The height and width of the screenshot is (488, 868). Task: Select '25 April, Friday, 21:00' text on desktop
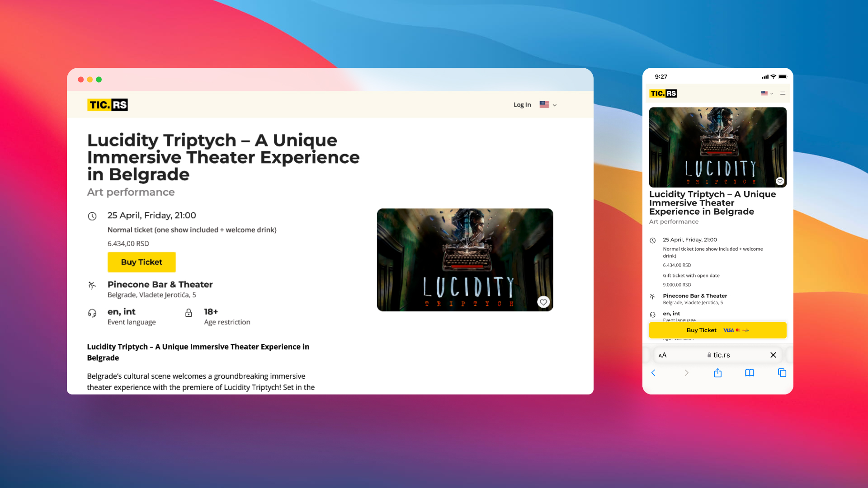pos(152,215)
